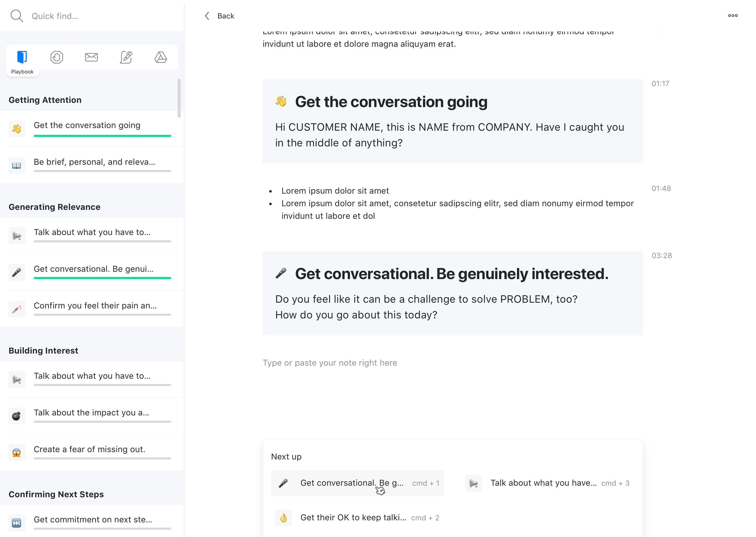Image resolution: width=756 pixels, height=537 pixels.
Task: Open the email envelope icon
Action: pyautogui.click(x=91, y=57)
